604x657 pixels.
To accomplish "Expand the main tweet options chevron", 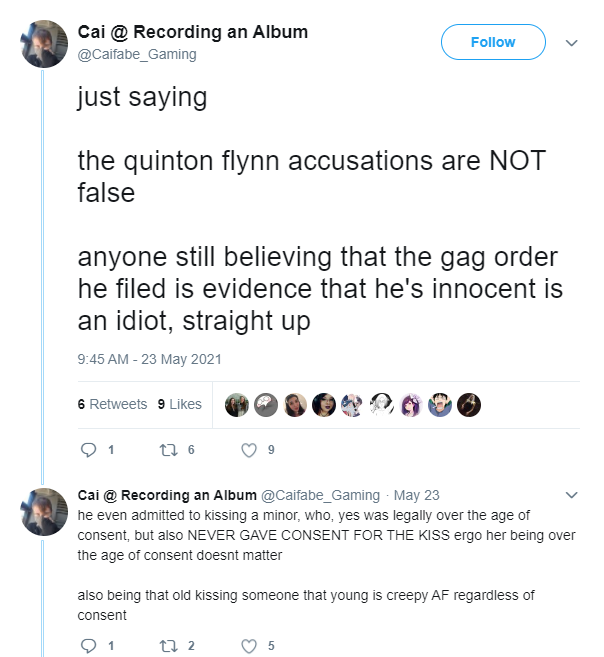I will pos(571,42).
